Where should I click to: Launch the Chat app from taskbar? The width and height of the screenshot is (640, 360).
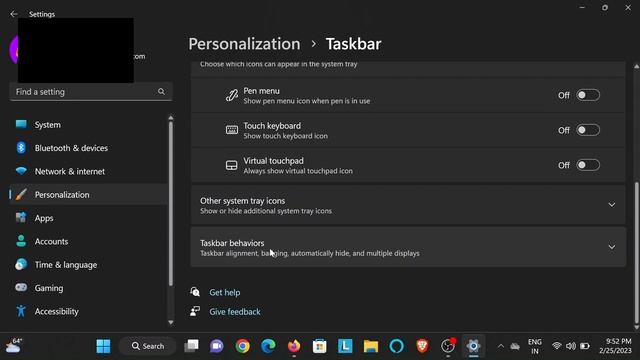(x=217, y=346)
